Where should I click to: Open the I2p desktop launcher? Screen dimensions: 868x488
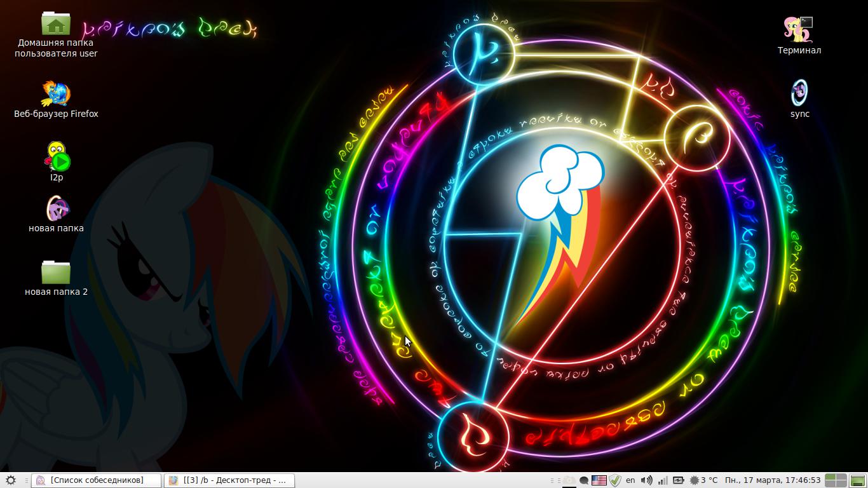point(57,156)
